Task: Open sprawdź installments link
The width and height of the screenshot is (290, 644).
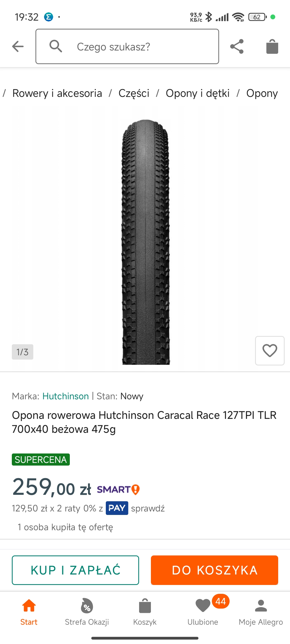Action: pos(148,508)
